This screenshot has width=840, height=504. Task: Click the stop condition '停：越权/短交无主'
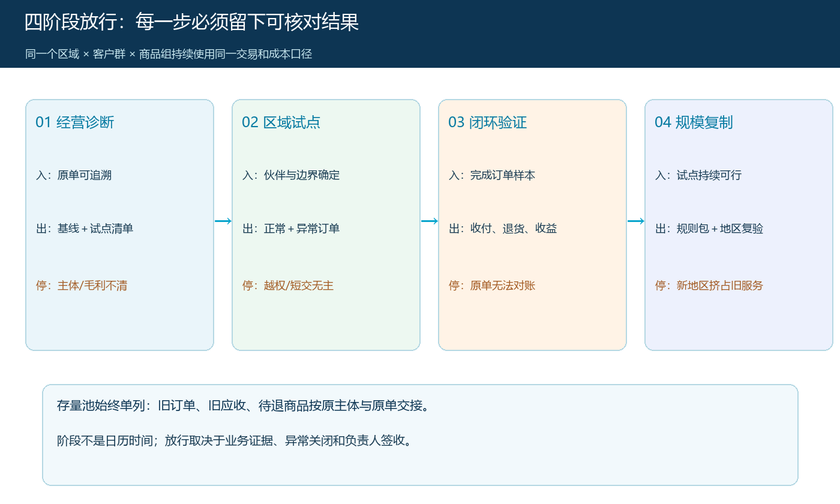(x=288, y=286)
